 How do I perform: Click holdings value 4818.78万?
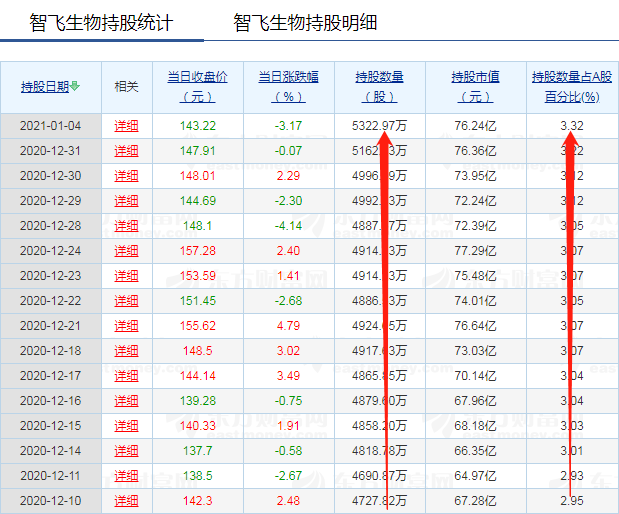point(379,451)
